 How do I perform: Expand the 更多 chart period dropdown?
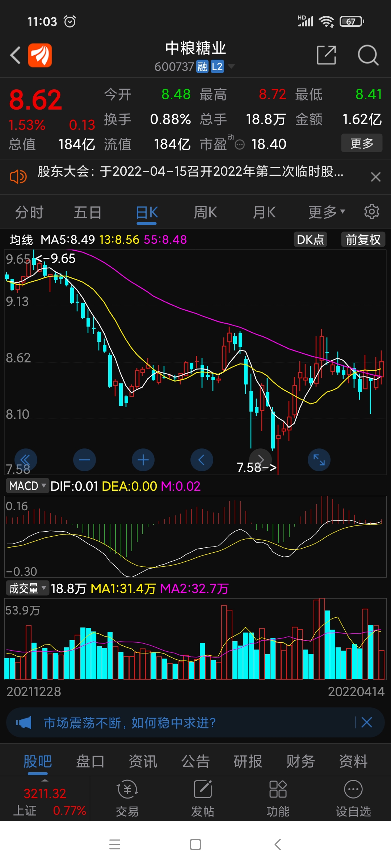326,212
